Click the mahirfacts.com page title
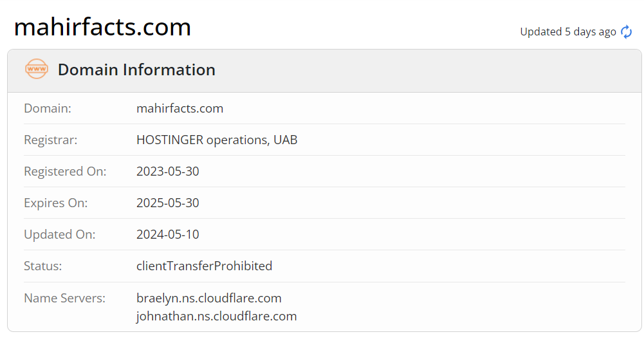Image resolution: width=644 pixels, height=341 pixels. pos(102,27)
